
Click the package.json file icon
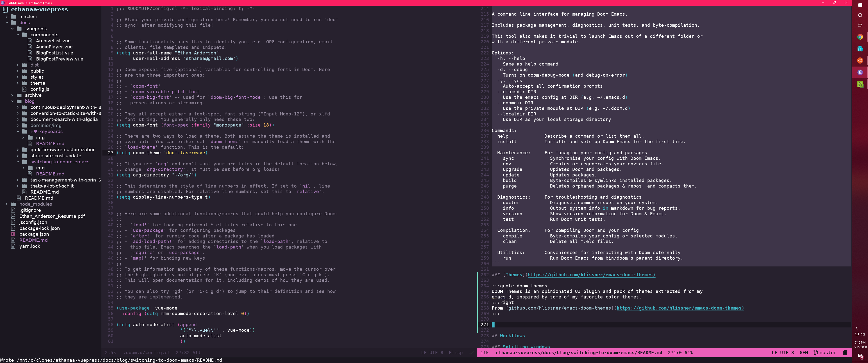13,234
